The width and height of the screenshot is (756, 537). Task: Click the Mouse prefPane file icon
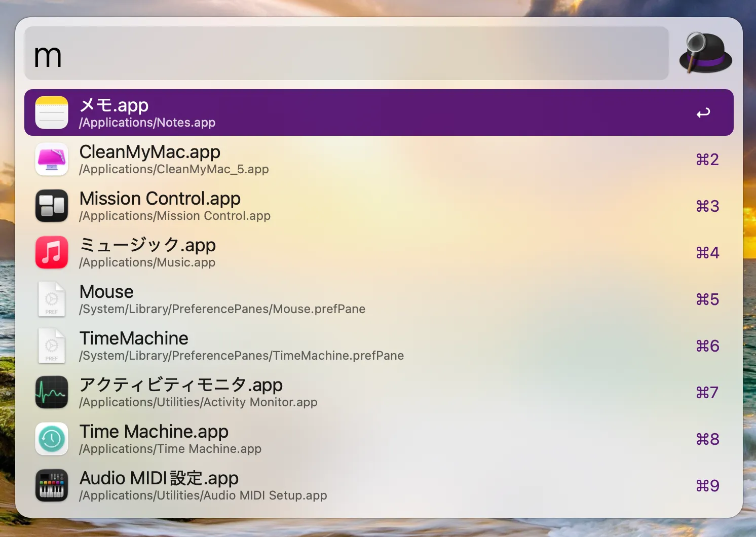(52, 299)
